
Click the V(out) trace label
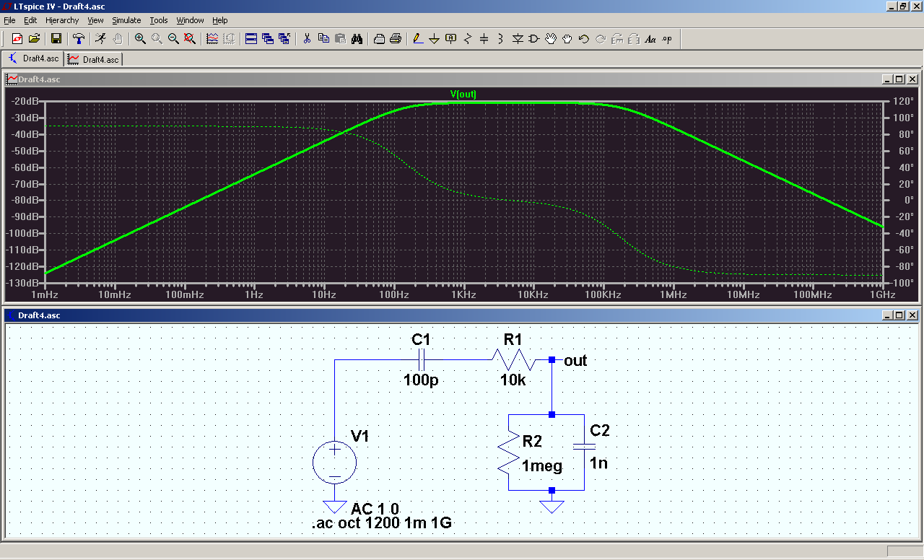[x=463, y=94]
